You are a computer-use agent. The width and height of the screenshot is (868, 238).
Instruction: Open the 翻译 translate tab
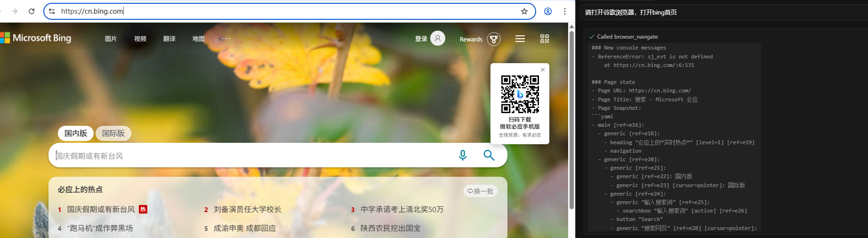169,39
